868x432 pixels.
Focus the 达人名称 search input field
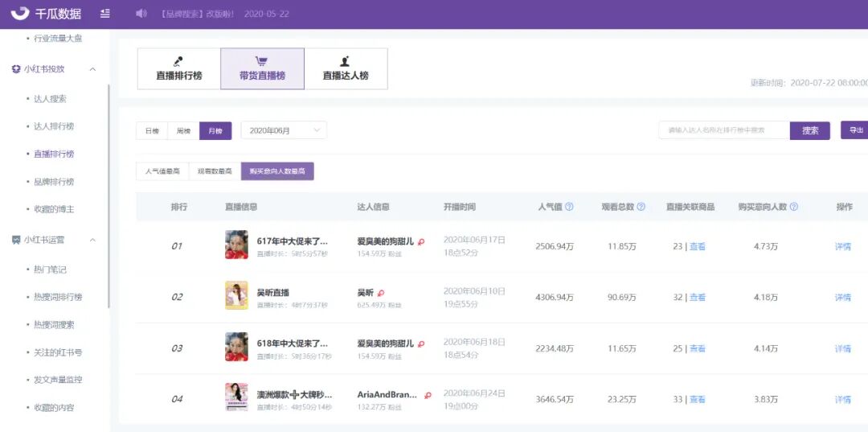click(x=724, y=130)
